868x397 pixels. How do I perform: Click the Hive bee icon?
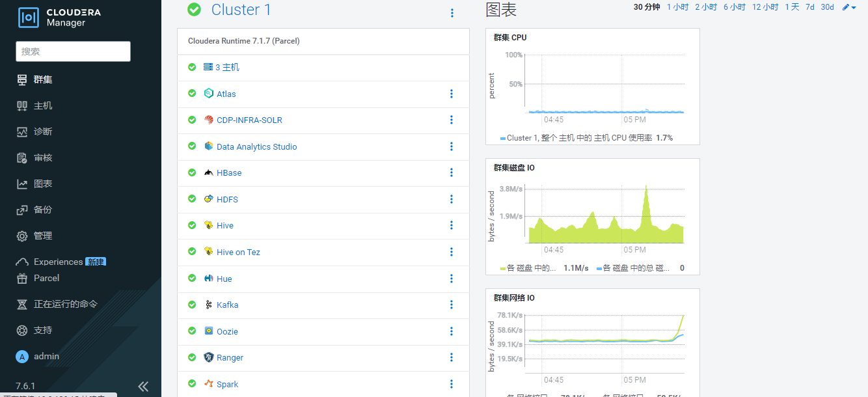(209, 225)
